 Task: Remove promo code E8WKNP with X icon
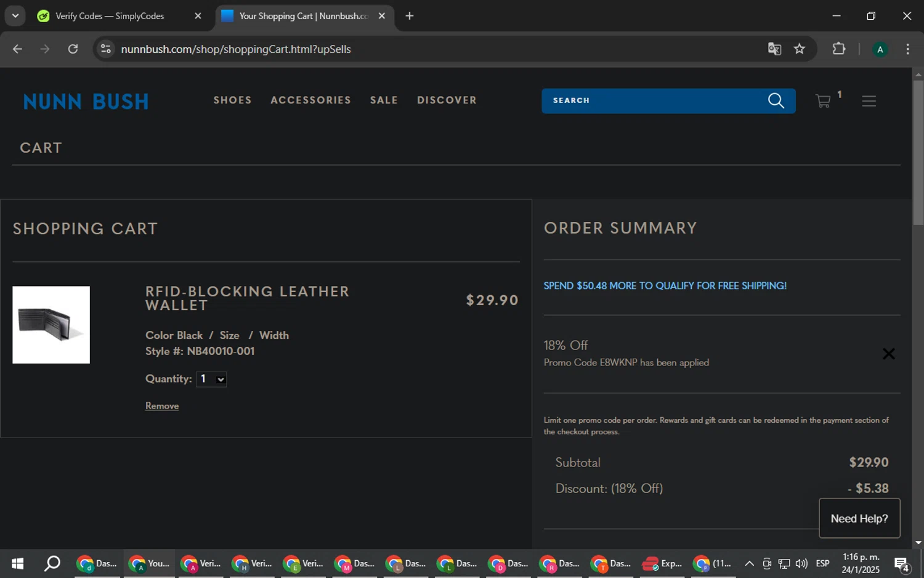pyautogui.click(x=888, y=354)
